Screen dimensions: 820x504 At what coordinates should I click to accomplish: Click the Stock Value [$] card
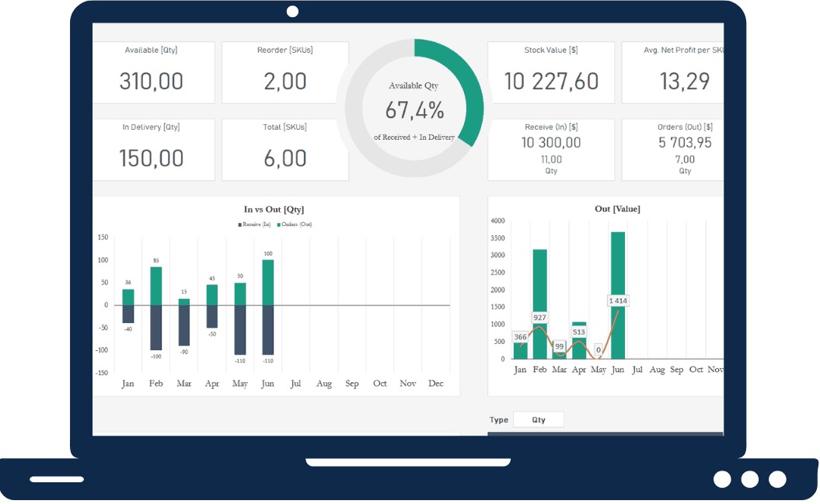pyautogui.click(x=551, y=72)
